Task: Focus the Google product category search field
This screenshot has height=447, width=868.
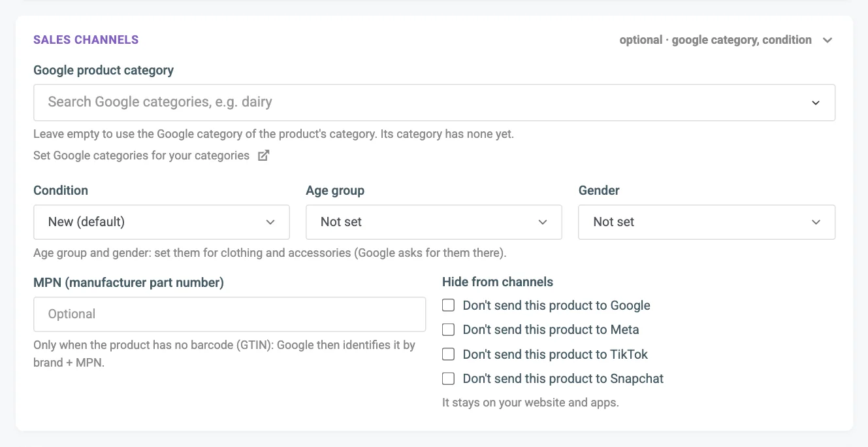Action: pyautogui.click(x=434, y=102)
